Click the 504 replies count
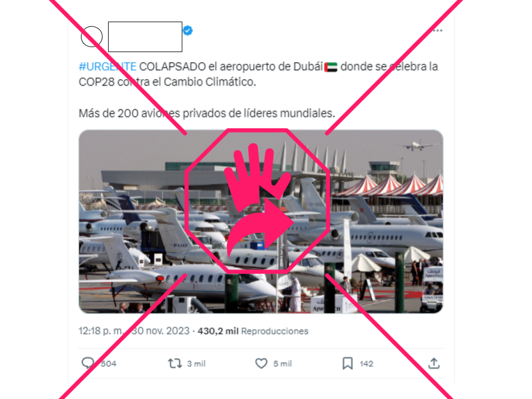 click(109, 364)
